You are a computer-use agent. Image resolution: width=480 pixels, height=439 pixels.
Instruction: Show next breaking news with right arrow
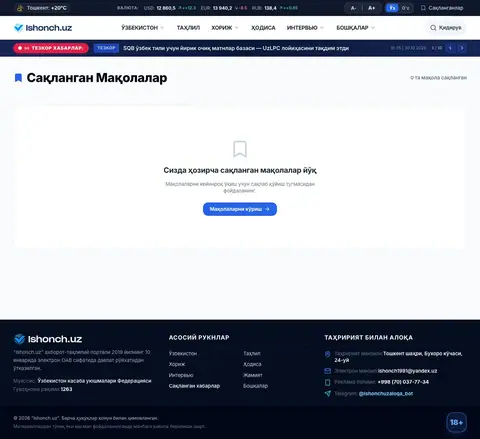[462, 48]
